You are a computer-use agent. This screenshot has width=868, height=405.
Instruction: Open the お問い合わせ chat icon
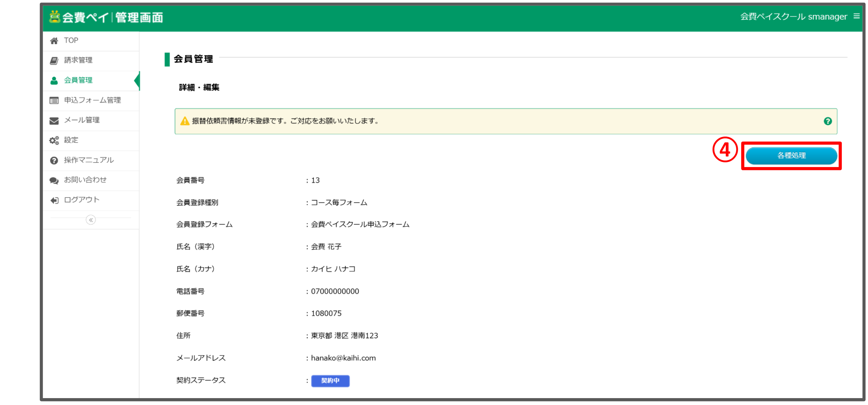point(54,180)
